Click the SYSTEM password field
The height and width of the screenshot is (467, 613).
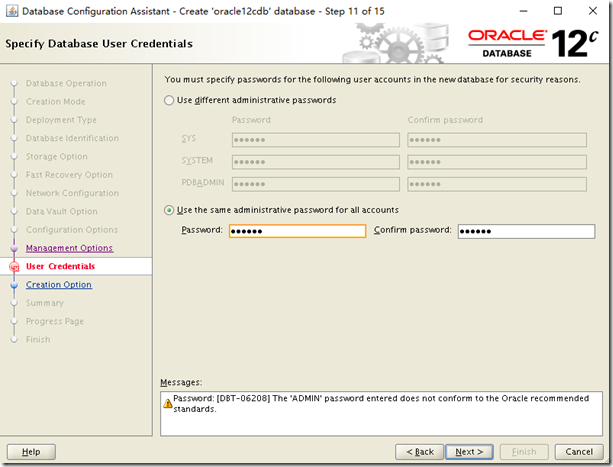pos(316,162)
